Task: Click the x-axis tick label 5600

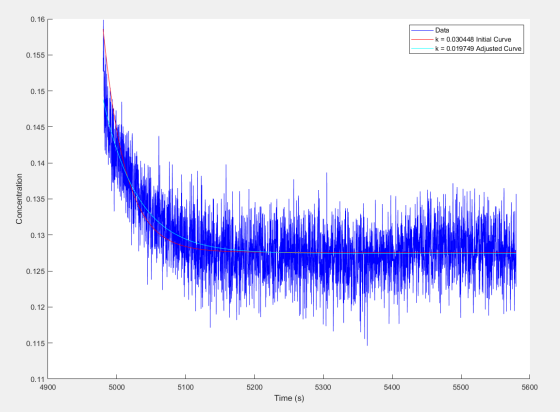Action: point(529,387)
